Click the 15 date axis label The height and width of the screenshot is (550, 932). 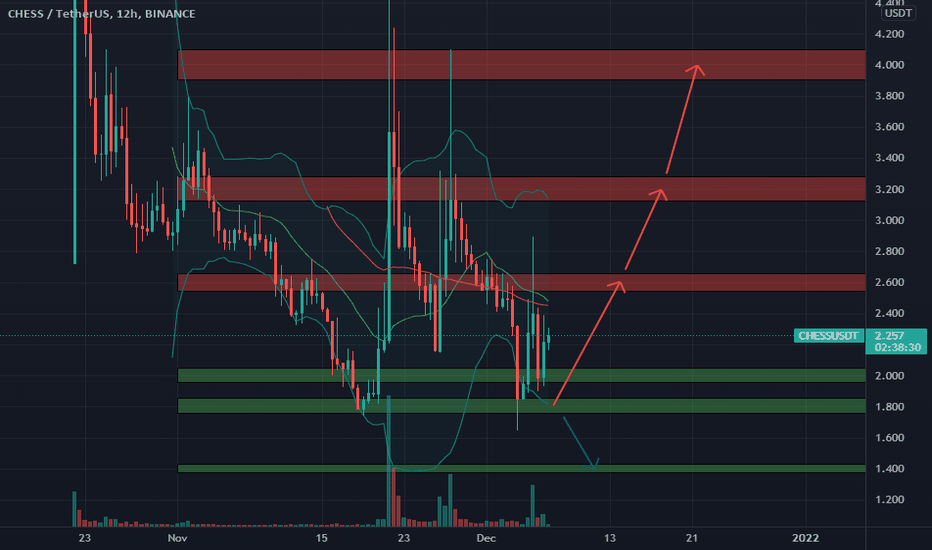[x=321, y=538]
